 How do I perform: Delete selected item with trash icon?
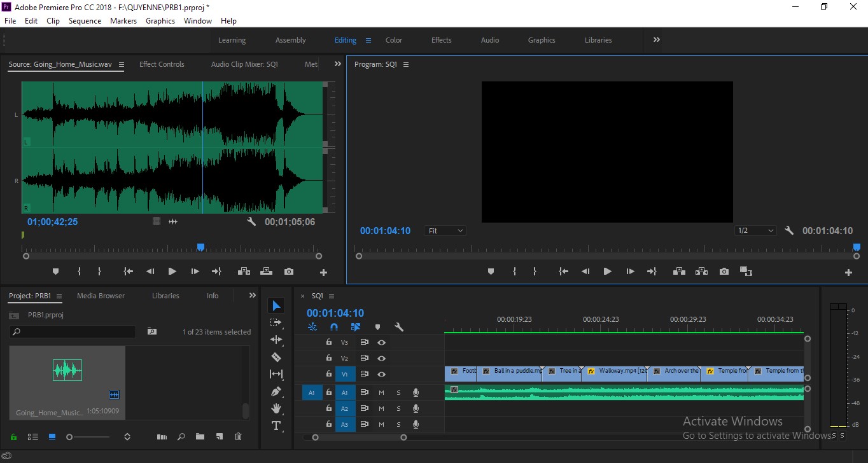click(239, 436)
